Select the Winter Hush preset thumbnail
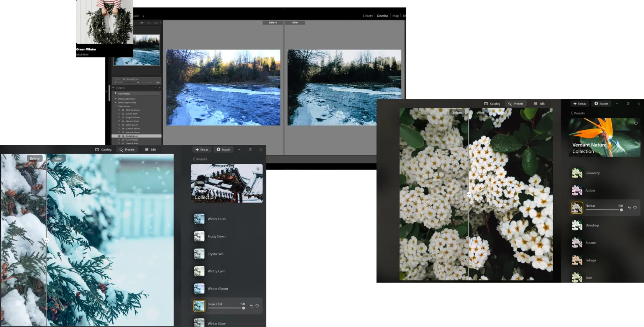Viewport: 644px width, 327px height. (199, 219)
